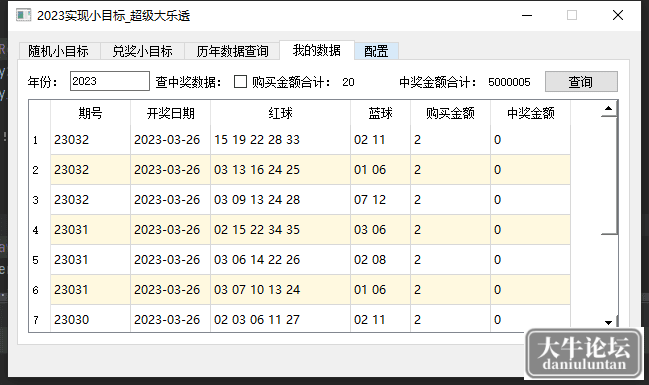Click the 中奖金额 column header
649x385 pixels.
tap(531, 113)
